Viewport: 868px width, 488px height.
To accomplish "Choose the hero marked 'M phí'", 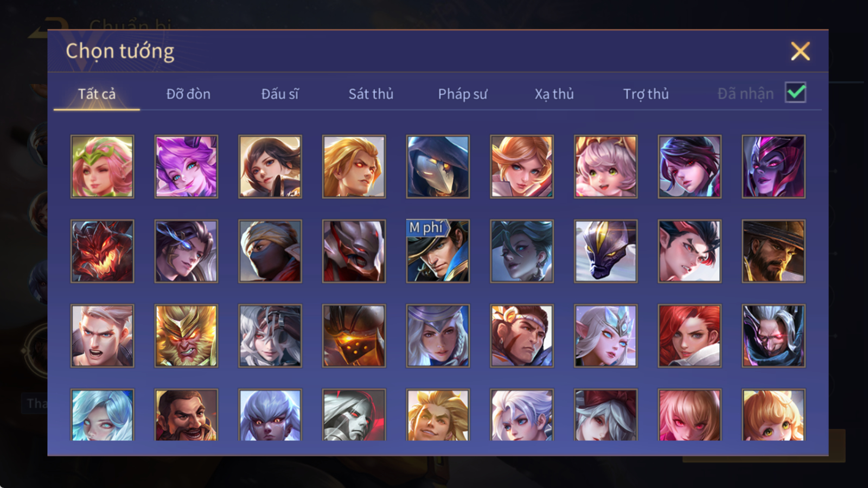I will 438,251.
